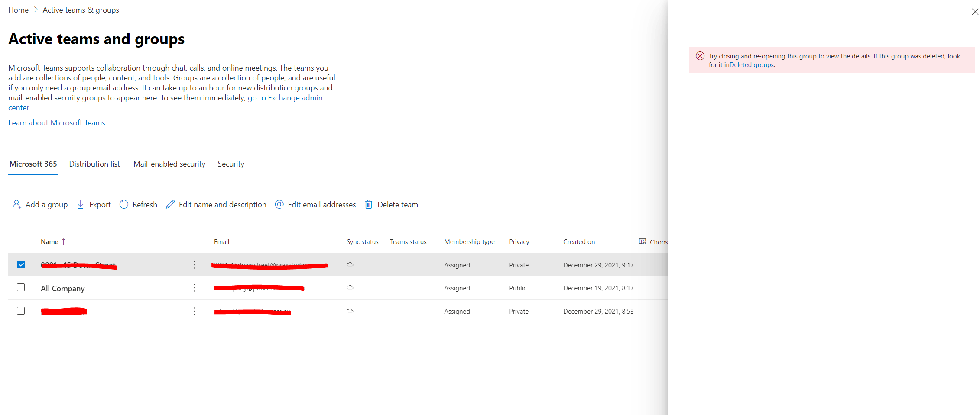The width and height of the screenshot is (980, 415).
Task: Click the Refresh button label
Action: 145,205
